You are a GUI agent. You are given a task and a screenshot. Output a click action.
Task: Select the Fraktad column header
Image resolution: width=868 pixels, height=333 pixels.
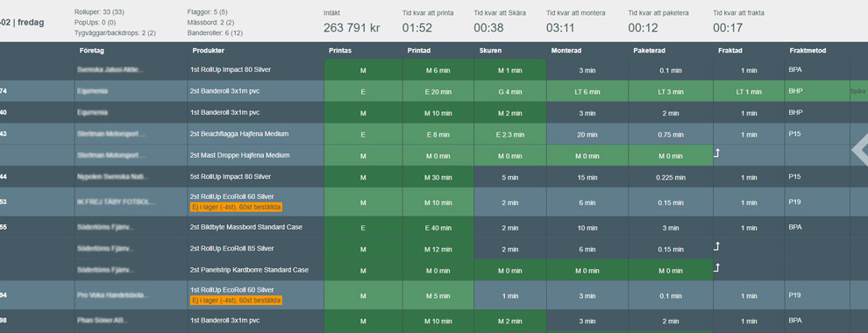pos(730,51)
